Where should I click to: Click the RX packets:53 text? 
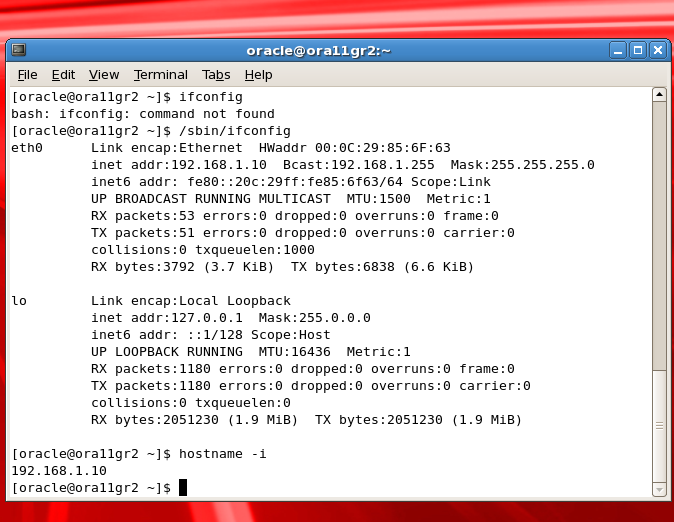coord(143,216)
